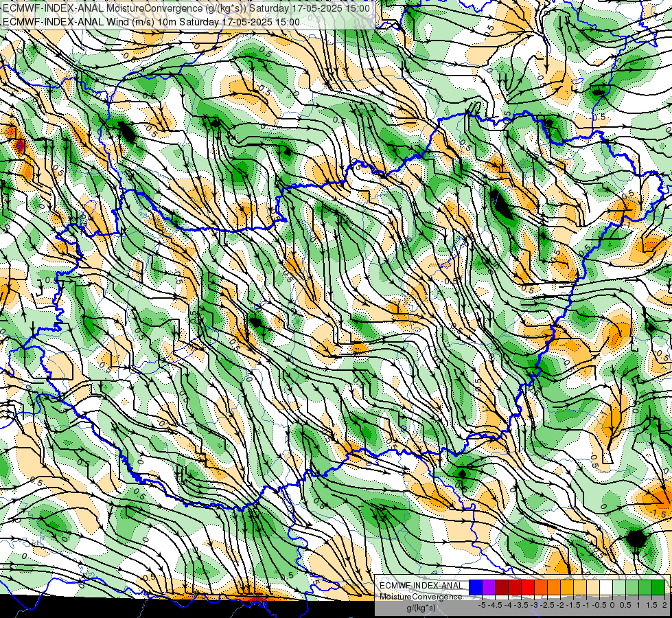
Task: Select the white swatch in the legend
Action: click(x=606, y=587)
